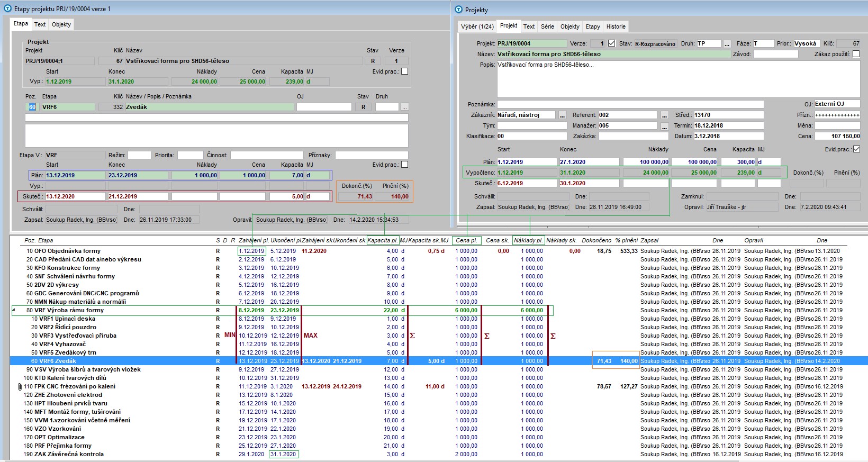Click the % plnění column header

click(626, 240)
